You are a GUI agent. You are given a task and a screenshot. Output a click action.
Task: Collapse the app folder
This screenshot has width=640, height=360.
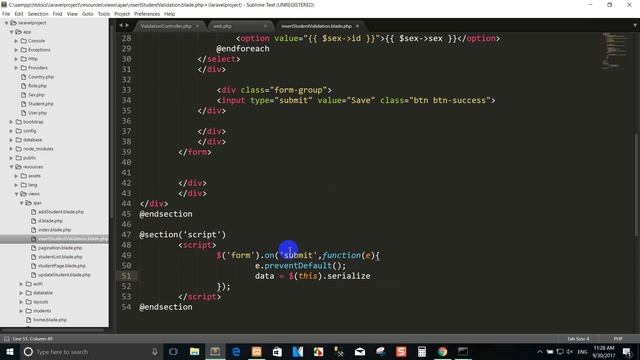pyautogui.click(x=11, y=32)
